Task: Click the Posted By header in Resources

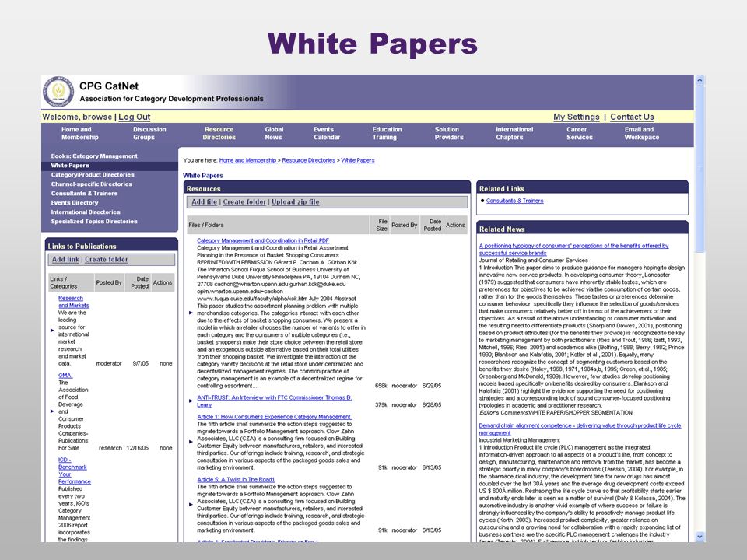Action: click(x=404, y=226)
